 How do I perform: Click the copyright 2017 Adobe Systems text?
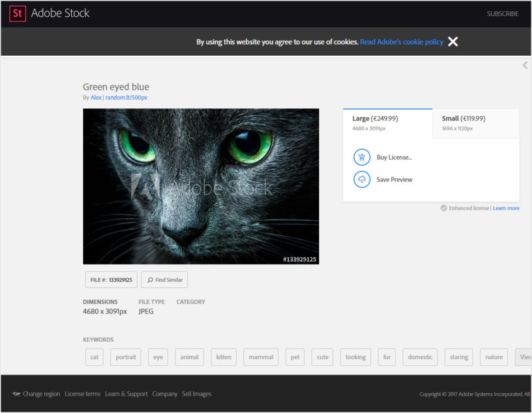pos(475,394)
